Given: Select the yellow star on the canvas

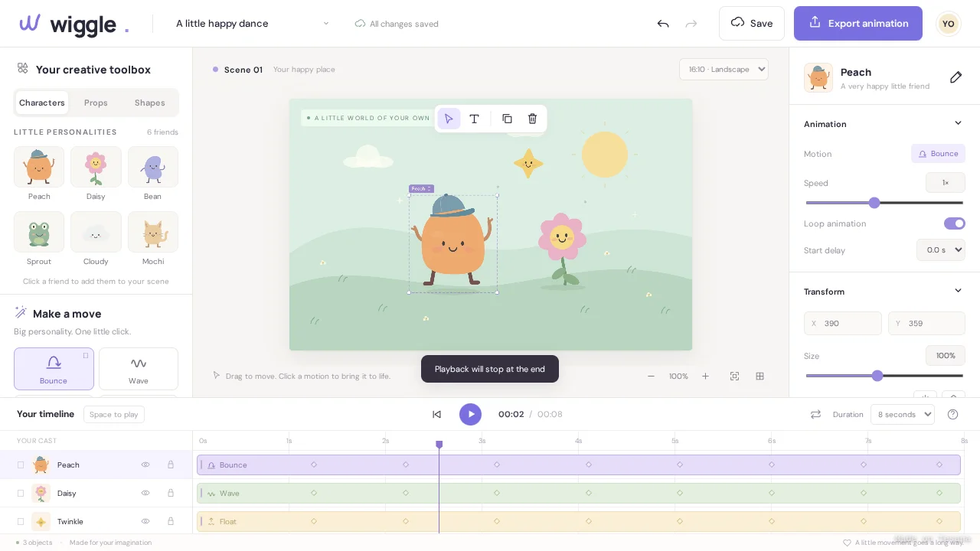Looking at the screenshot, I should point(528,163).
